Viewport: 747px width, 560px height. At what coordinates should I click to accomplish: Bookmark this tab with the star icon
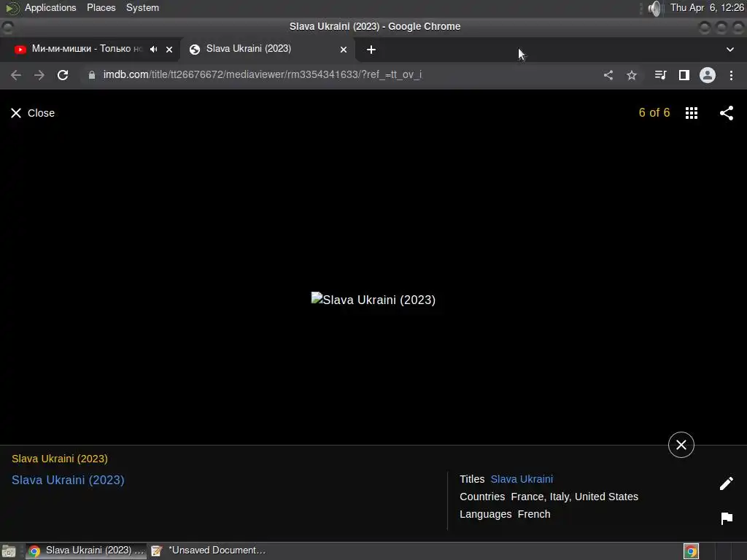coord(632,75)
